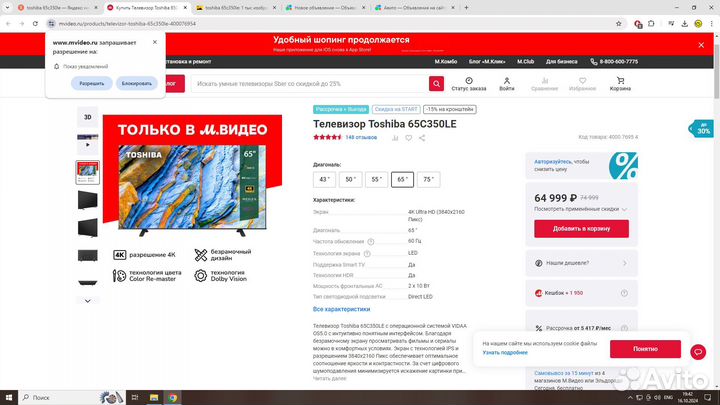This screenshot has width=720, height=405.
Task: Click the Рассрочка + Выгода badge
Action: [341, 109]
